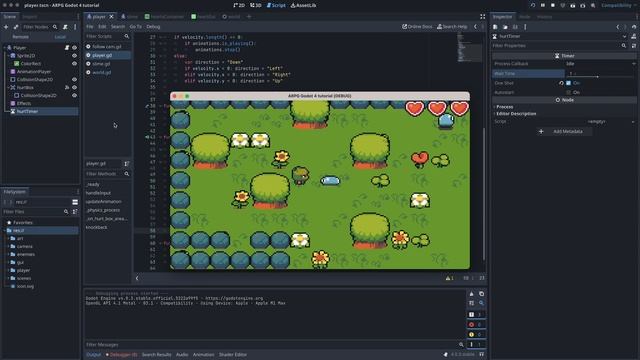This screenshot has width=640, height=360.
Task: Open the File menu in script editor
Action: pos(89,27)
